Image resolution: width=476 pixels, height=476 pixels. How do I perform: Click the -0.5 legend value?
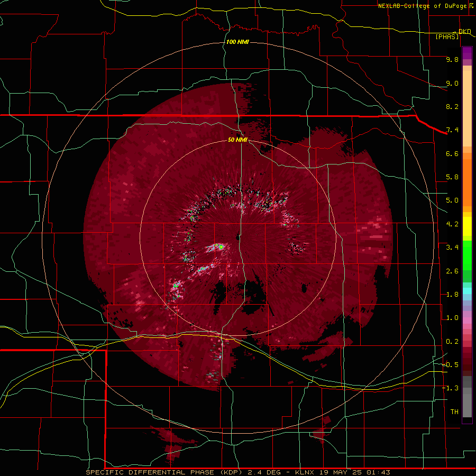[450, 365]
